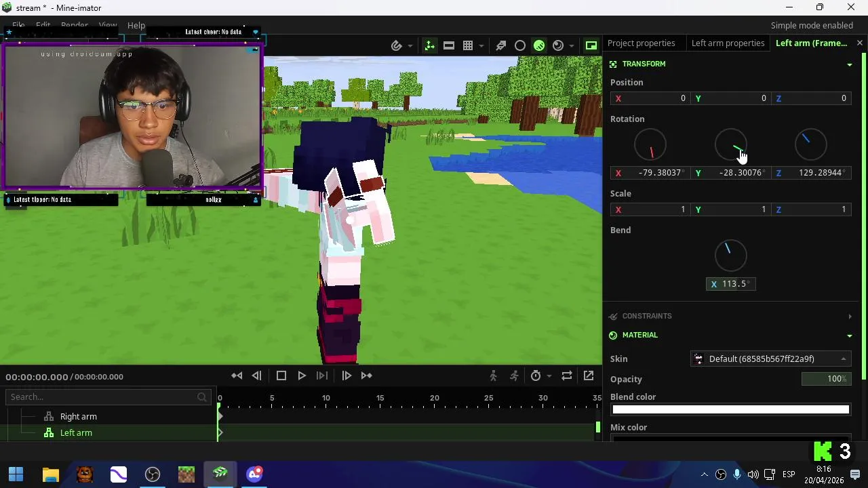Click the dimmed skip-to-end control after play
The height and width of the screenshot is (488, 868).
[322, 375]
